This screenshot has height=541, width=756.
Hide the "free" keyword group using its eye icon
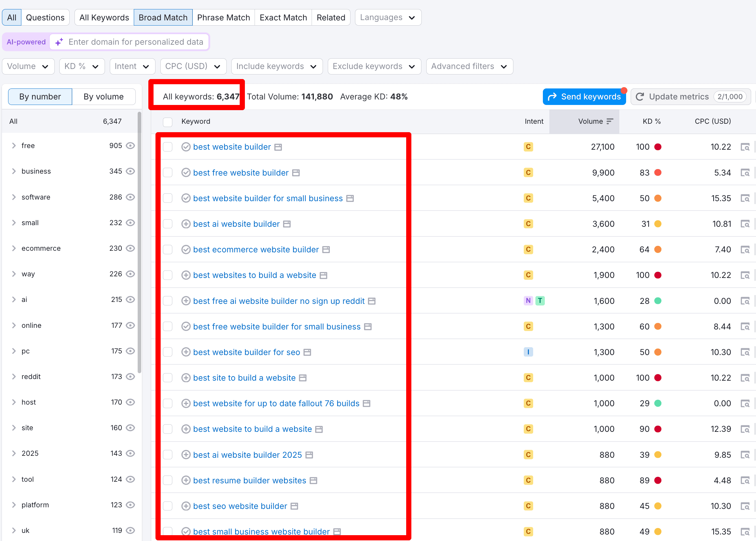(130, 145)
